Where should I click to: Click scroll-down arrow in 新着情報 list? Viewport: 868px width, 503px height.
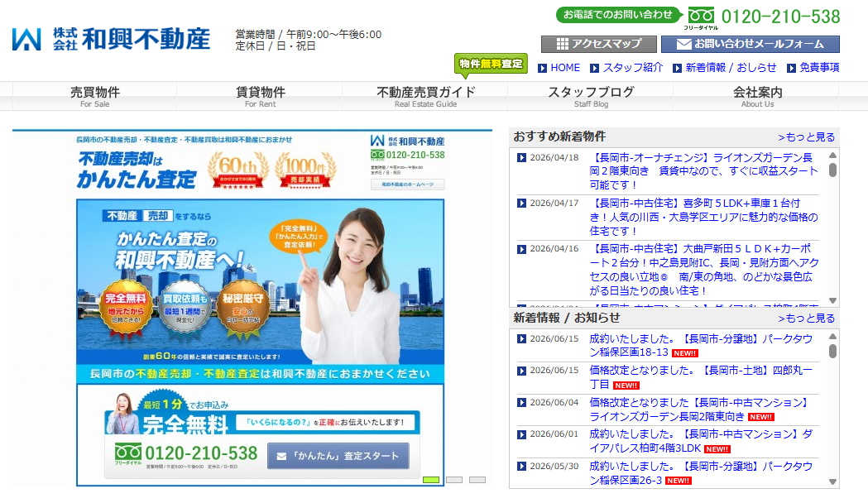832,482
